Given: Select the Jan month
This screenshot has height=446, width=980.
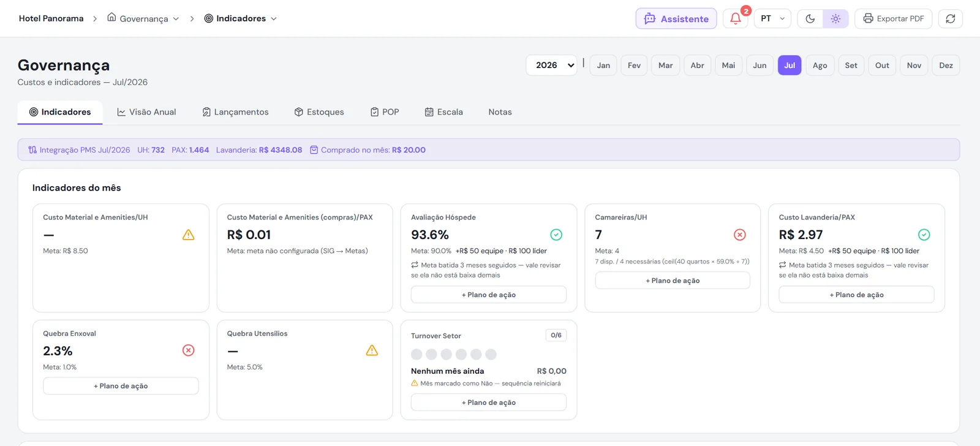Looking at the screenshot, I should [603, 65].
